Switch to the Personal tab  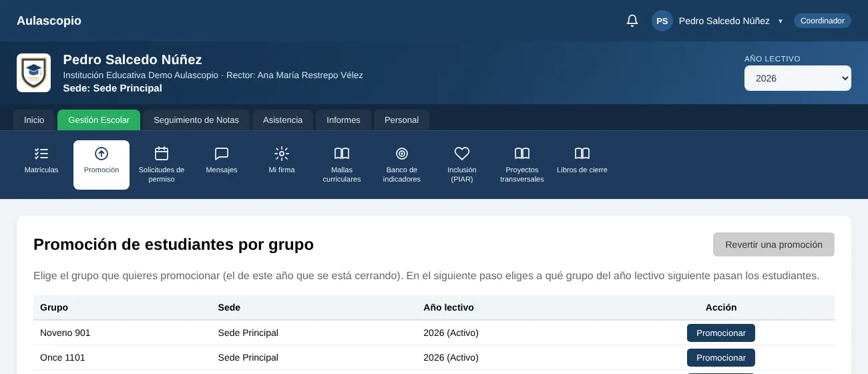point(401,120)
